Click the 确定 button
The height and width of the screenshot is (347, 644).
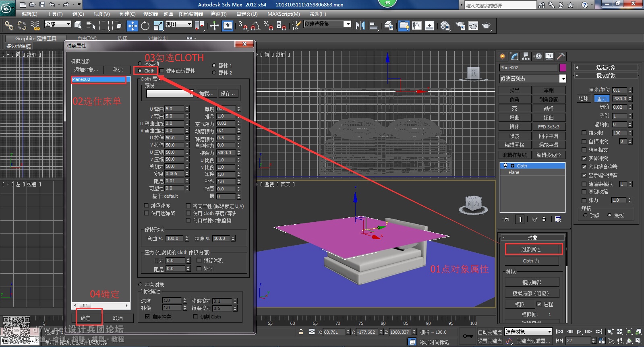point(86,318)
